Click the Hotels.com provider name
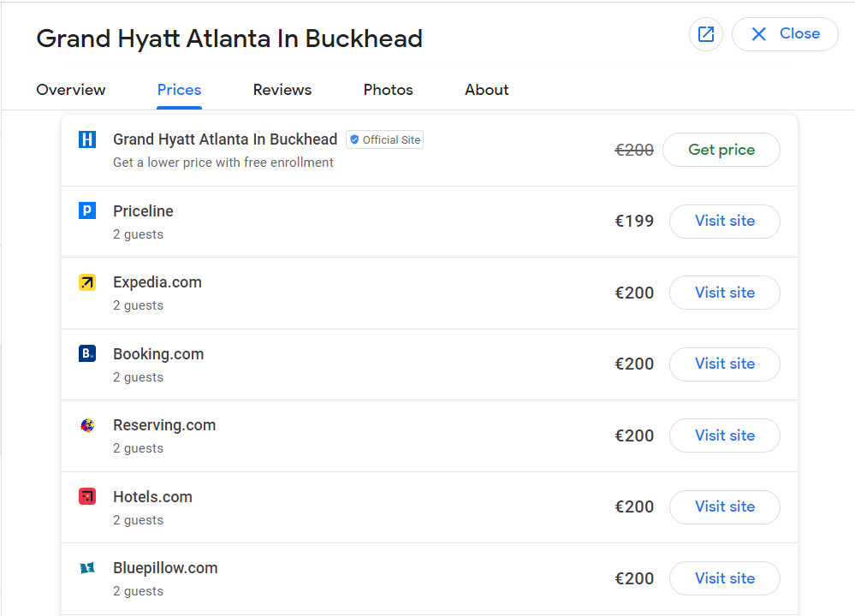 click(x=152, y=496)
